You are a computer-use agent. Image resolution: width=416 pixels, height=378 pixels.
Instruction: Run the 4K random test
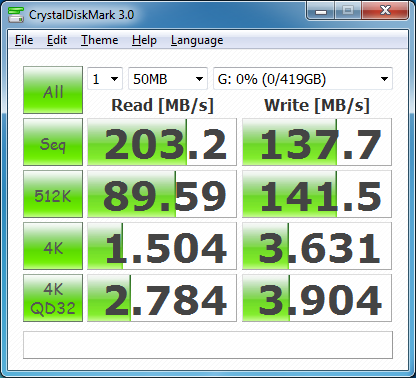[53, 246]
